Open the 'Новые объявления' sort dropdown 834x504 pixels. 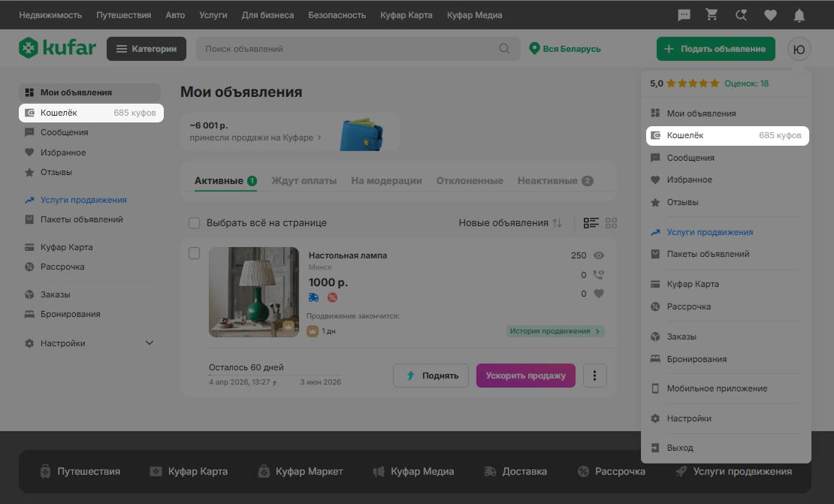[510, 223]
